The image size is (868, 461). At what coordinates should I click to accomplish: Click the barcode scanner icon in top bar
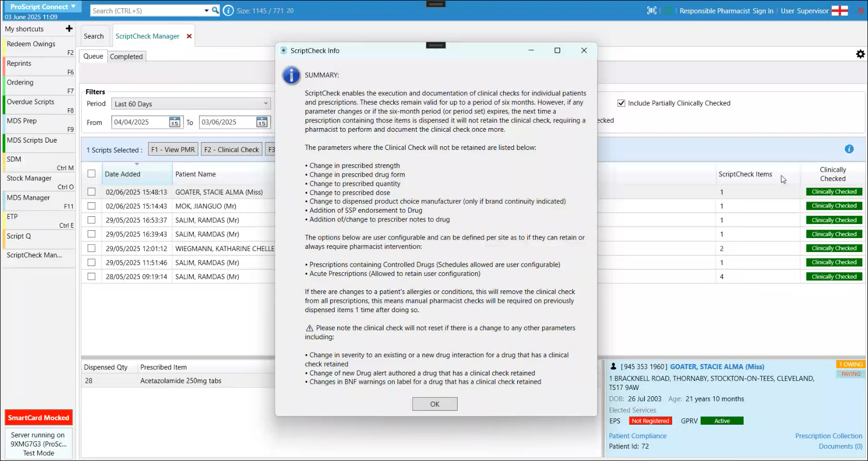[x=652, y=10]
